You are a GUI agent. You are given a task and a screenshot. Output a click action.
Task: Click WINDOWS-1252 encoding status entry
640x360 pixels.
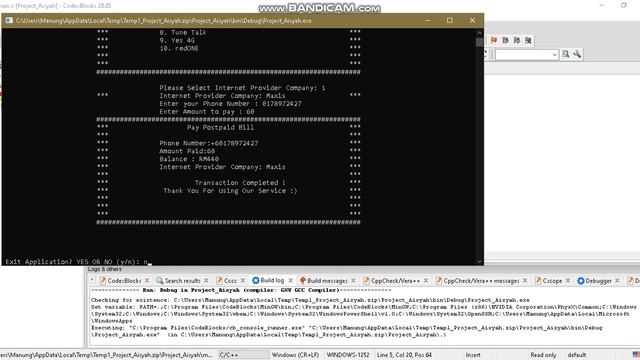coord(348,355)
